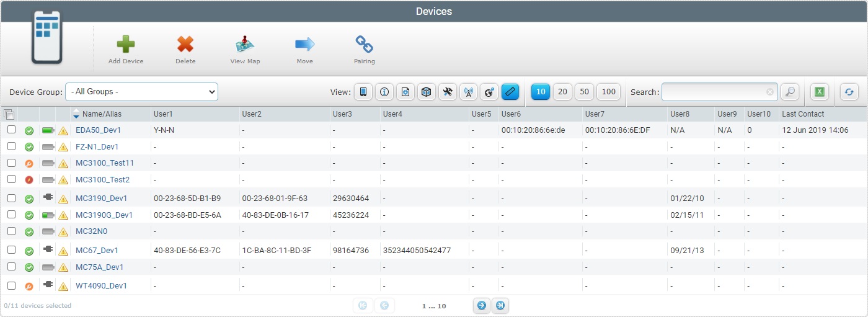This screenshot has height=317, width=868.
Task: Click the value 00:10:20:86:6e:de
Action: [533, 130]
